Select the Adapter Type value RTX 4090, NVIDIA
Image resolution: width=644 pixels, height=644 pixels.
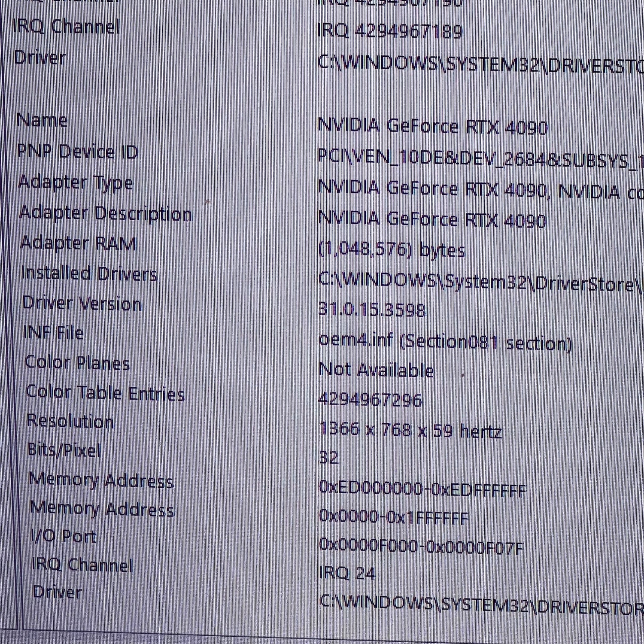click(x=481, y=190)
